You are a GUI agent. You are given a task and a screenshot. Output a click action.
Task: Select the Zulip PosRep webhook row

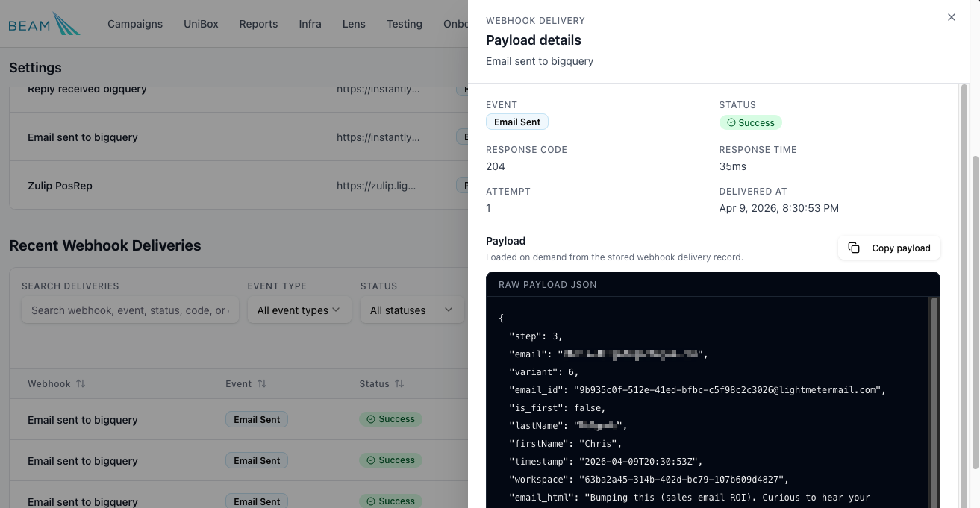coord(239,185)
